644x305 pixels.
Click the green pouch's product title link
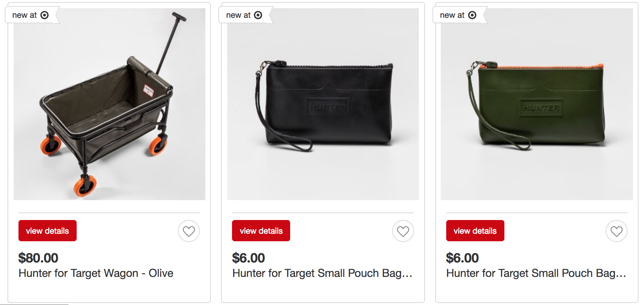coord(536,273)
